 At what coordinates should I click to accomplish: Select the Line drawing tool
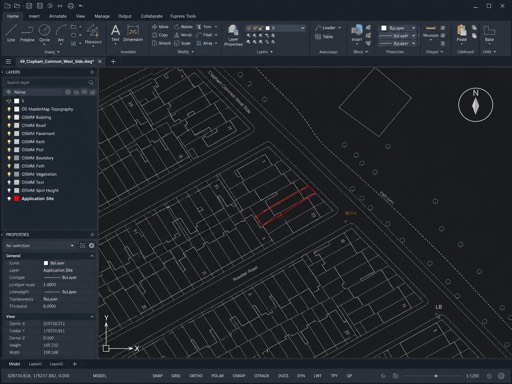(11, 33)
